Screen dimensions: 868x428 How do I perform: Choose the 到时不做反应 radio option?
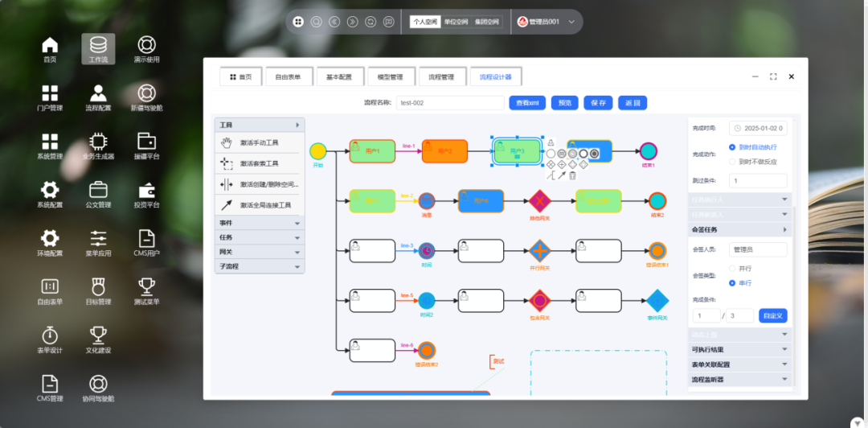click(x=732, y=162)
